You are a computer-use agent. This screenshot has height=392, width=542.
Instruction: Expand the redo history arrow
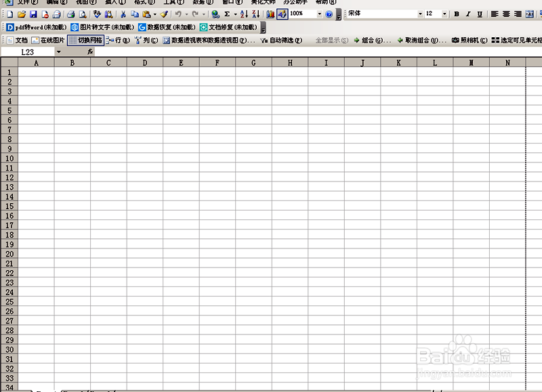(x=204, y=14)
